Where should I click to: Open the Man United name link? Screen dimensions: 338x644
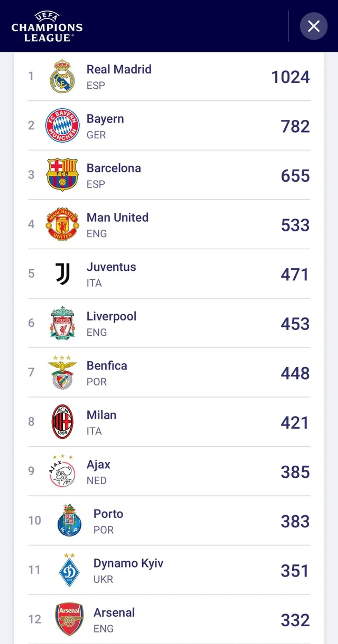pyautogui.click(x=118, y=217)
